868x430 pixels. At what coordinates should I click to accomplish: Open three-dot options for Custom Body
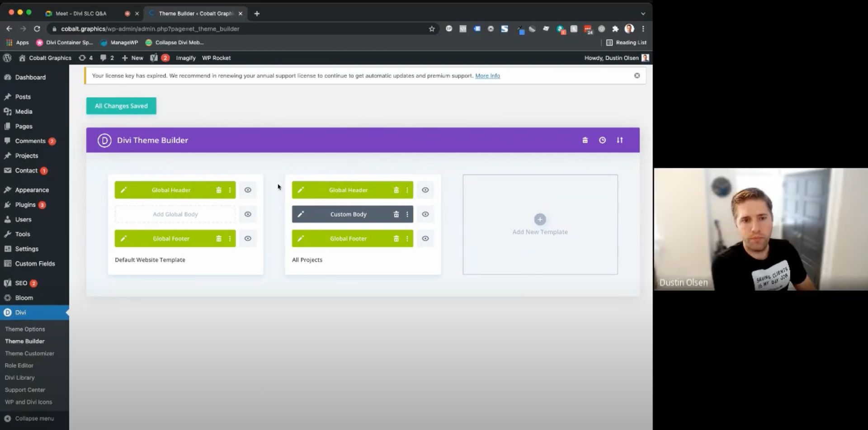tap(407, 214)
